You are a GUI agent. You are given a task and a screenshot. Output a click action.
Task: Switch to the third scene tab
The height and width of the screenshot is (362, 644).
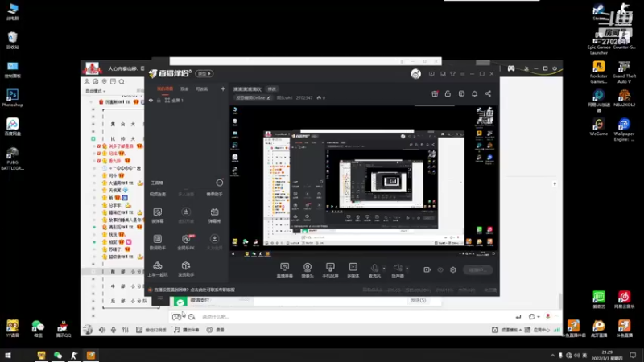pyautogui.click(x=202, y=88)
